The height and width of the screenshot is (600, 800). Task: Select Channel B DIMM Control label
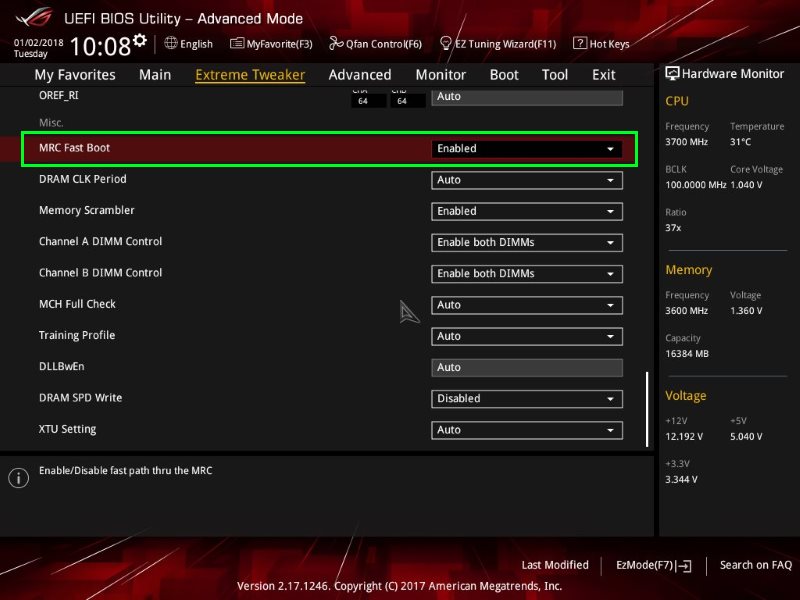pos(101,273)
